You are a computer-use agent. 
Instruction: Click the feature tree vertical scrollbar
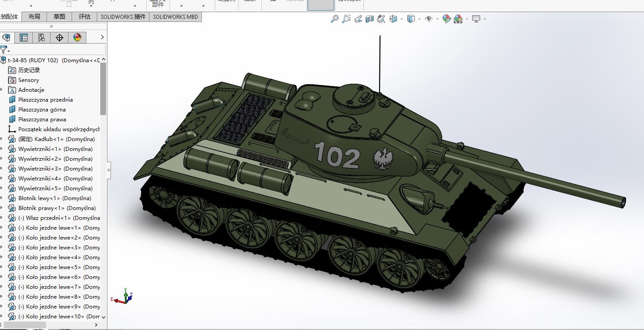click(103, 90)
